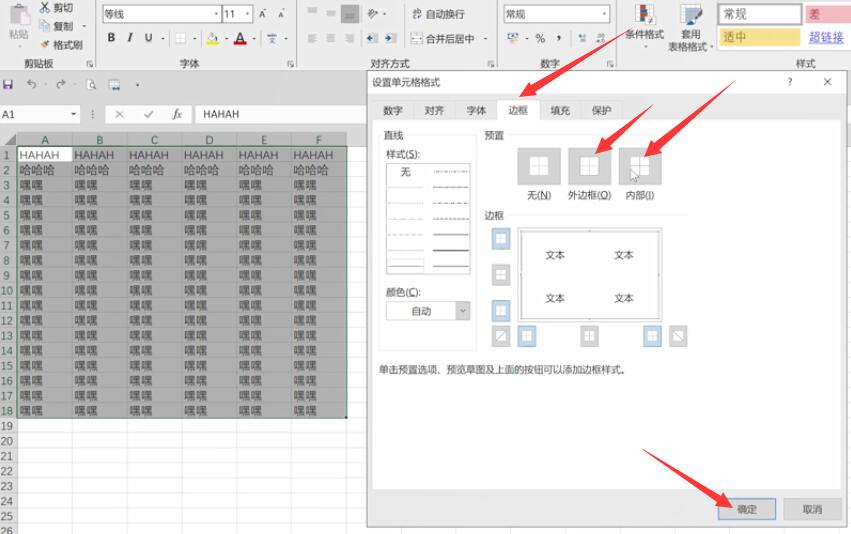Open the fill color dropdown arrow
Screen dimensions: 851x534
226,39
